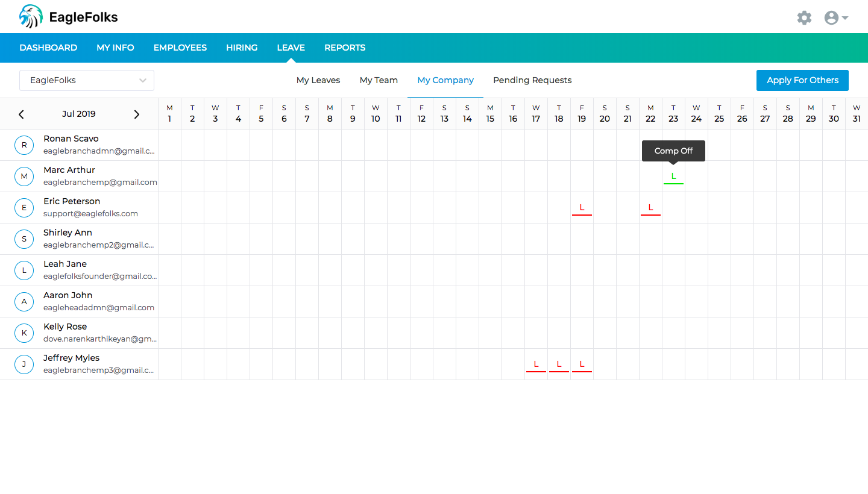The image size is (868, 494).
Task: Click Shirley Ann's avatar circle S
Action: point(24,239)
